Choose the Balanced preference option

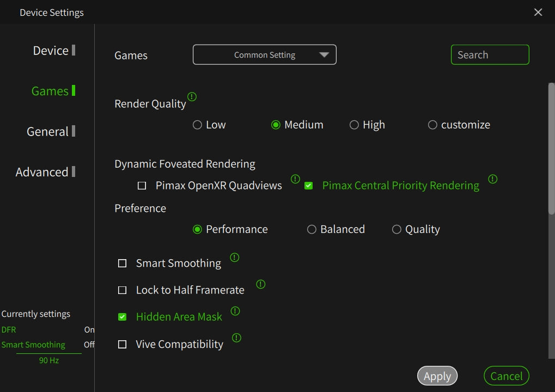tap(312, 230)
